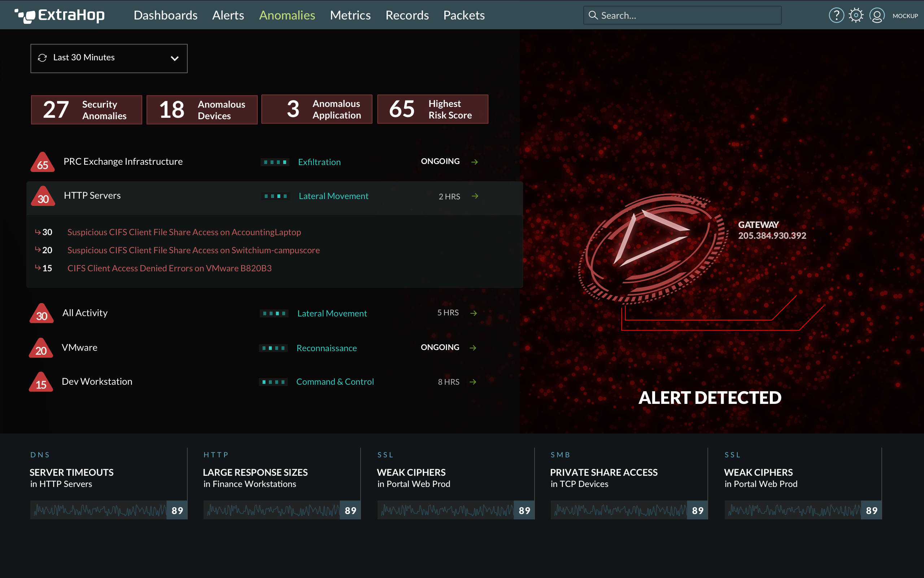
Task: Focus the Search input field
Action: 682,15
